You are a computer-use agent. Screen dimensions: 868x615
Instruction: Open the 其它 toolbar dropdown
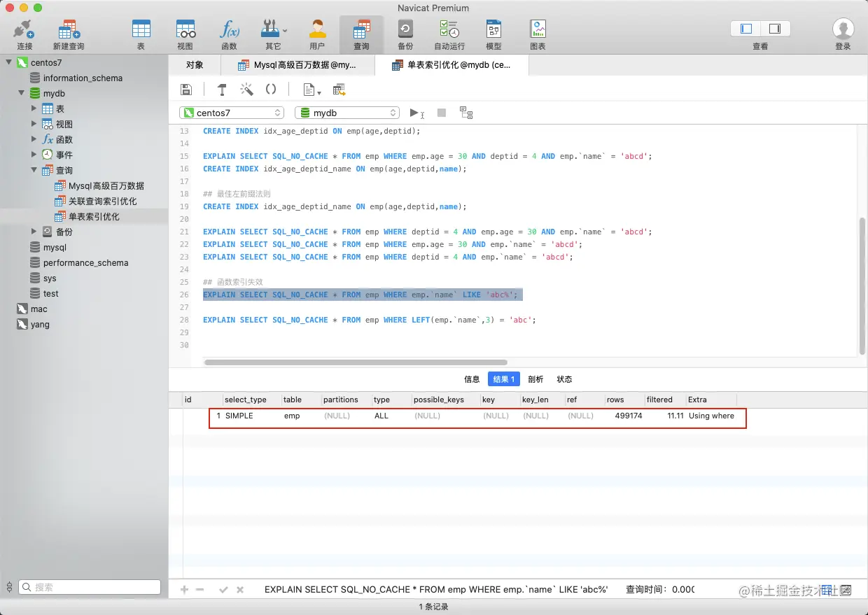[x=273, y=34]
